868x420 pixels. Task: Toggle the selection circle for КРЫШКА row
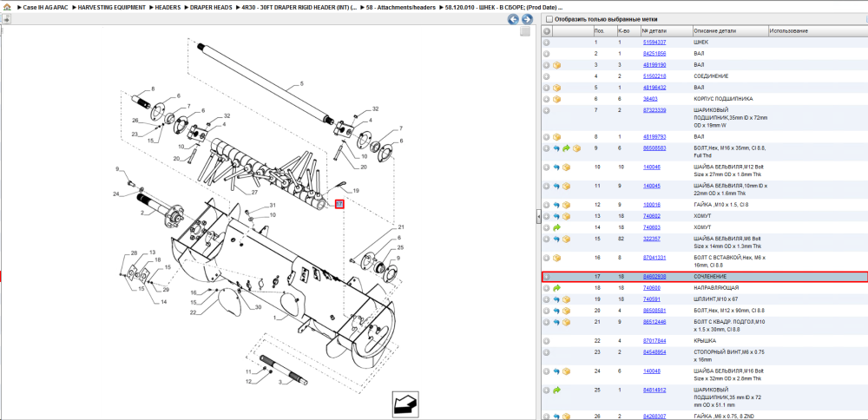tap(546, 341)
